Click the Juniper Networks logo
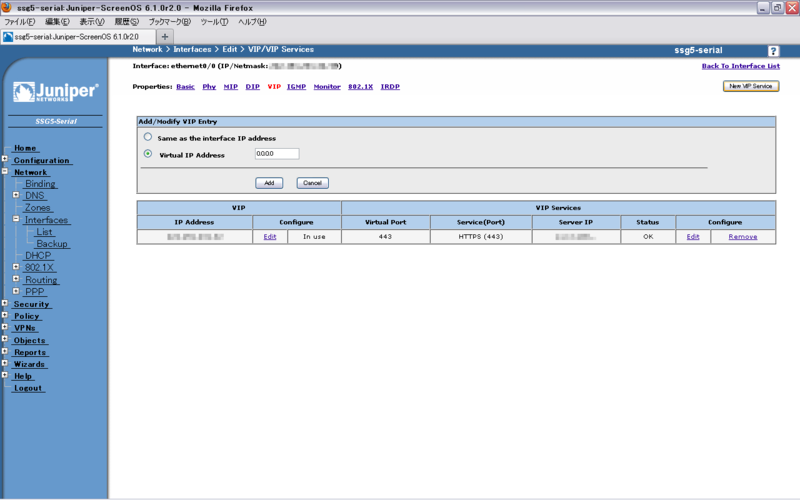The height and width of the screenshot is (500, 800). (56, 92)
